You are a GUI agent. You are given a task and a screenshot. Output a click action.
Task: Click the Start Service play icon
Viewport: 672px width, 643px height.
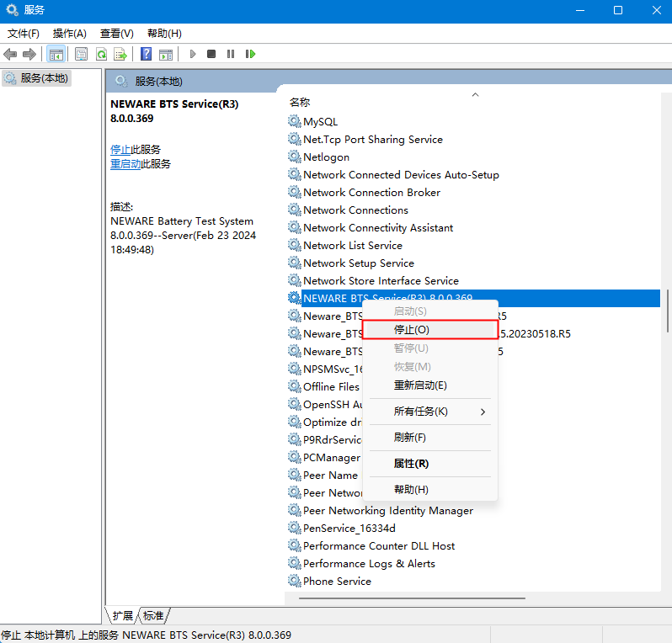click(193, 54)
